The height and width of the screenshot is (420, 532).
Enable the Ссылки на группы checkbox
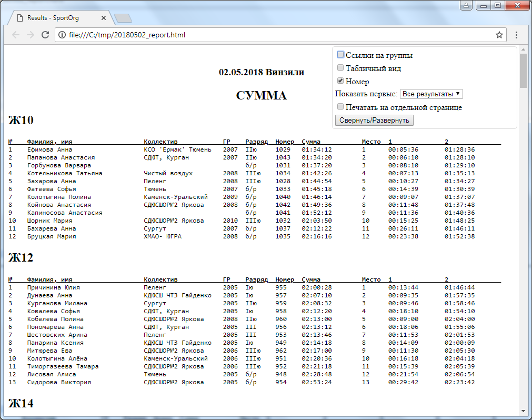click(340, 55)
